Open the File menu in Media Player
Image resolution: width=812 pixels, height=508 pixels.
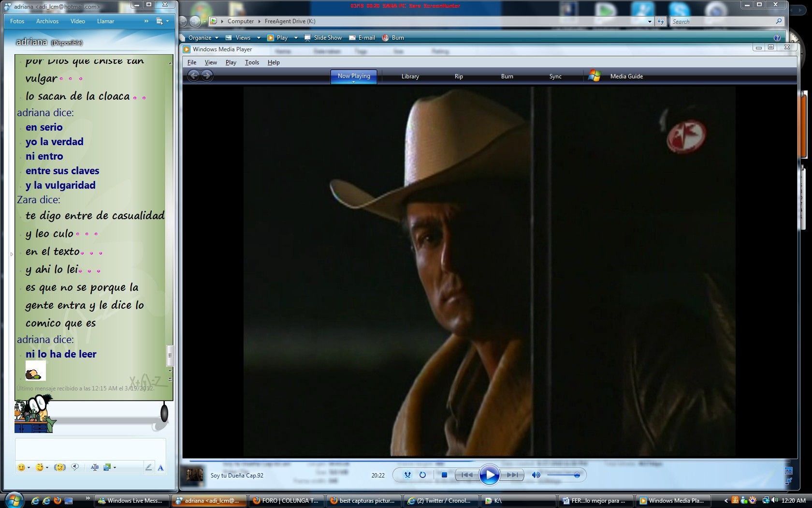pos(192,62)
